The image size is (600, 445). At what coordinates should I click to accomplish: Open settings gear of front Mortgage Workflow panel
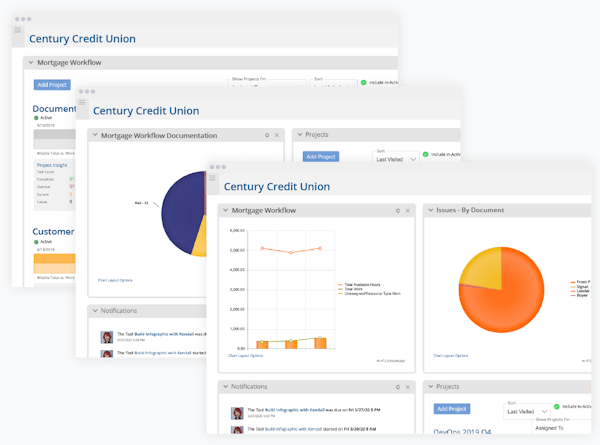[398, 211]
